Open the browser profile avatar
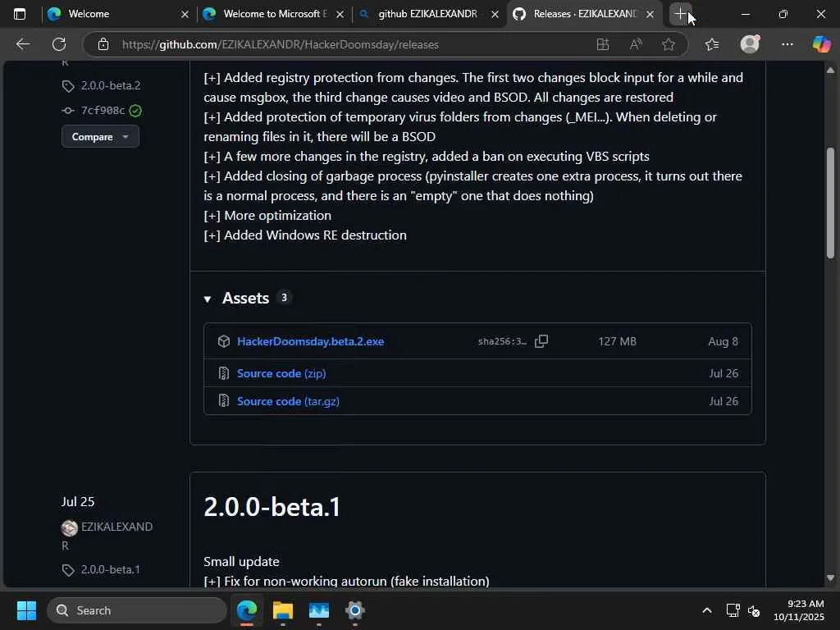 (750, 44)
